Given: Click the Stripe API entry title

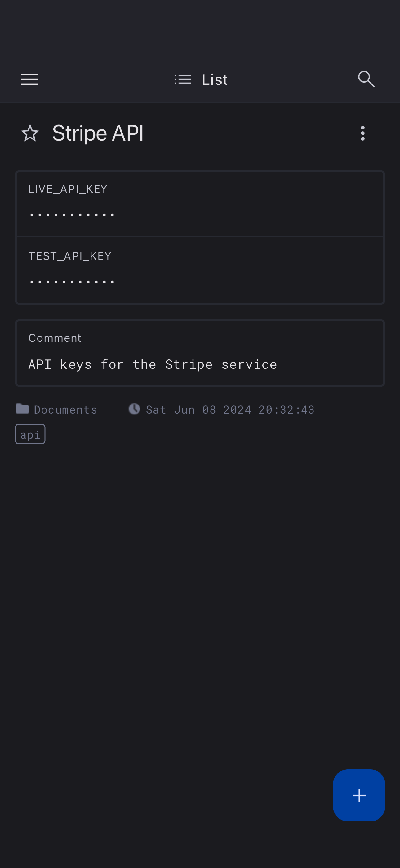Looking at the screenshot, I should pos(98,133).
